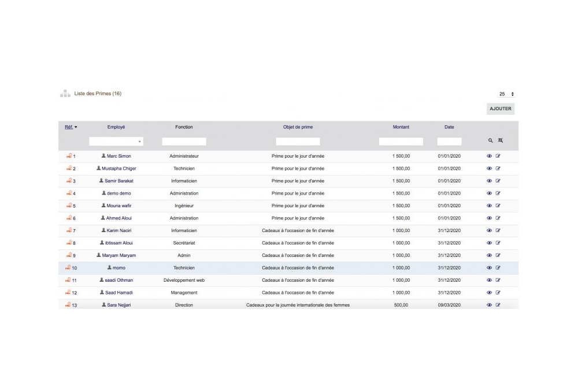This screenshot has height=392, width=578.
Task: Select the search magnifier icon above the table
Action: point(490,140)
